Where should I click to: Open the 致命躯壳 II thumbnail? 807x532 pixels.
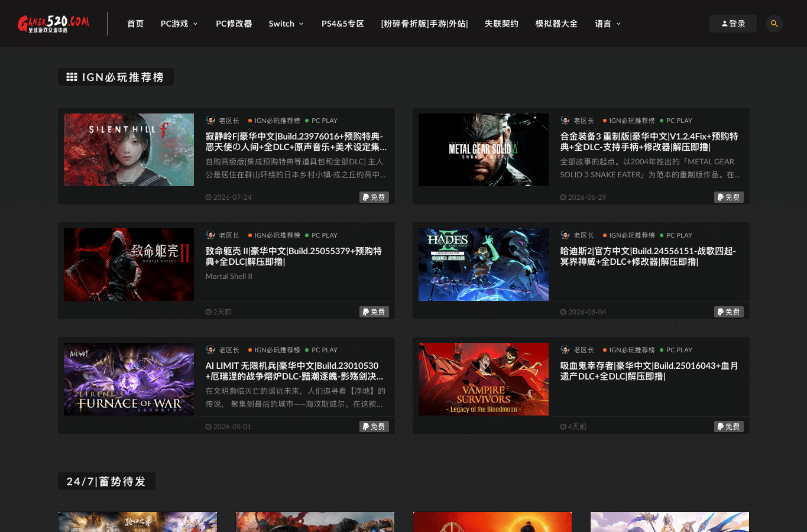pos(129,264)
